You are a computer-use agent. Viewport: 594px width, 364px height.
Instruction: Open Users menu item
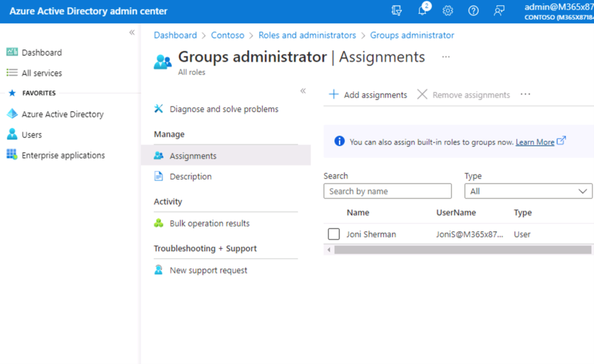[32, 134]
